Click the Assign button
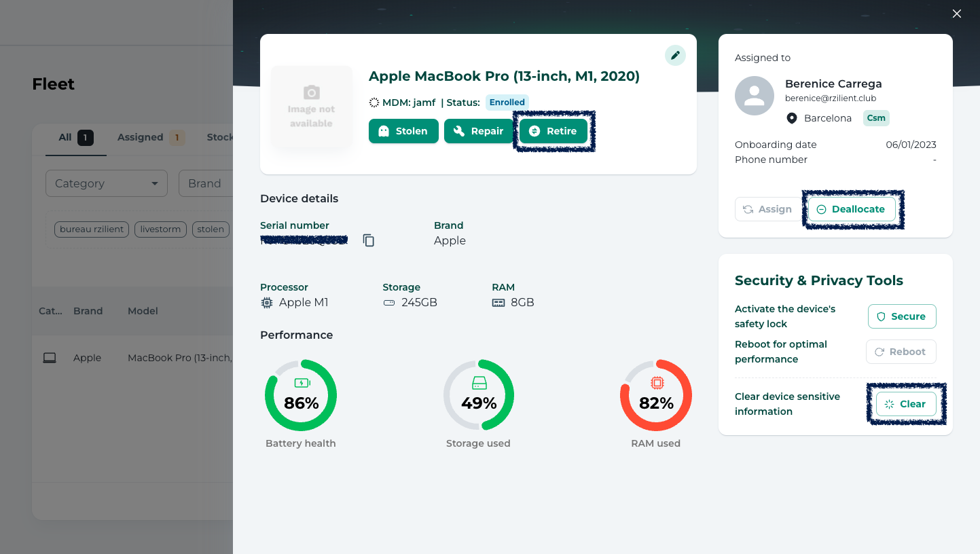This screenshot has width=980, height=554. pos(767,209)
